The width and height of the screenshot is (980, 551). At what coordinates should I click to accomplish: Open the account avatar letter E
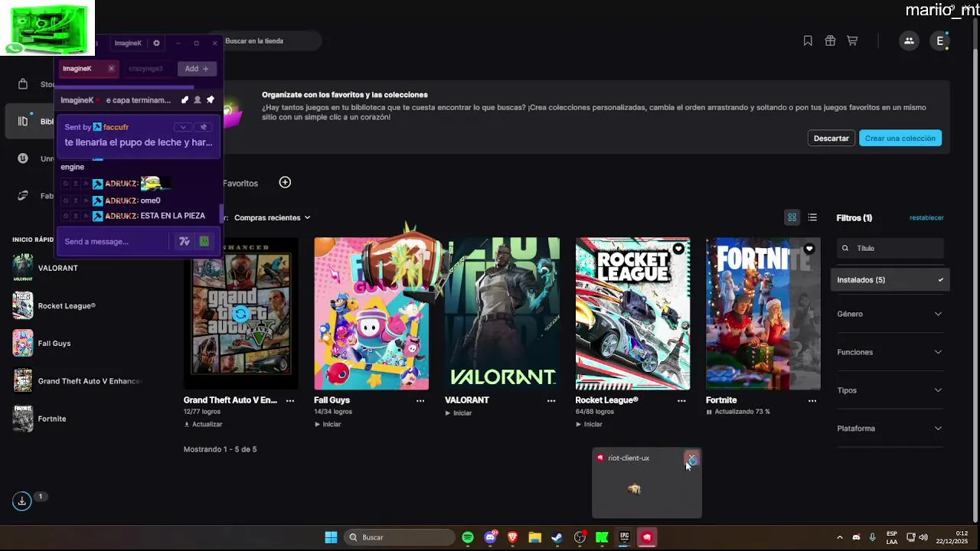pyautogui.click(x=940, y=41)
